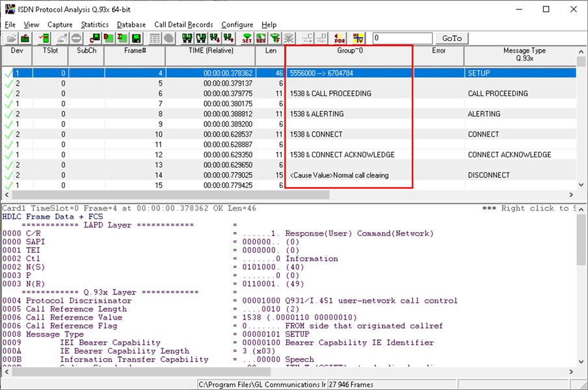The width and height of the screenshot is (588, 390).
Task: Click the Group~0 column header
Action: tap(349, 56)
